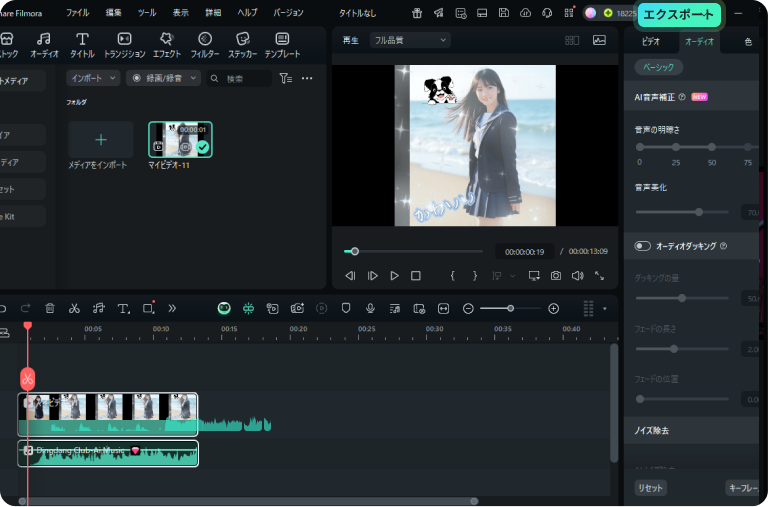The image size is (768, 507).
Task: Open the Transitions tab
Action: click(x=124, y=45)
